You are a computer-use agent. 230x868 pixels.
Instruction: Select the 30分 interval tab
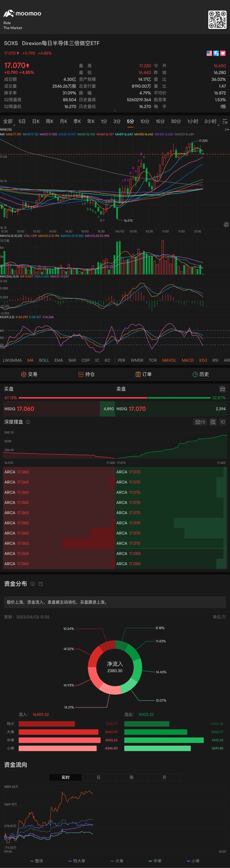[x=176, y=121]
